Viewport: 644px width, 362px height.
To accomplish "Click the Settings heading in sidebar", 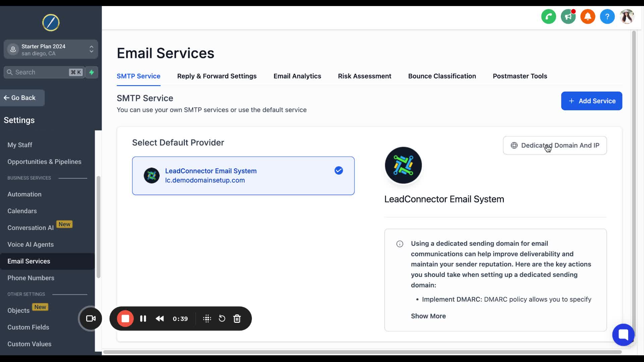I will tap(19, 120).
